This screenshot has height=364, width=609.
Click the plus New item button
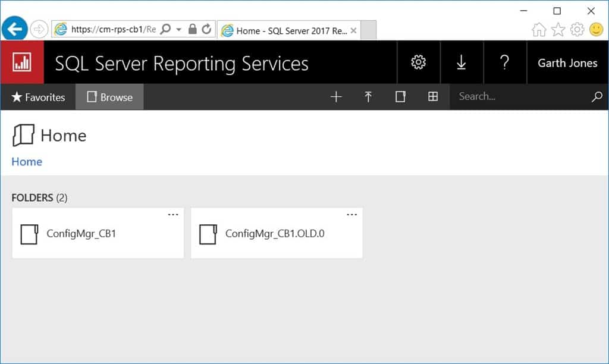pyautogui.click(x=336, y=97)
